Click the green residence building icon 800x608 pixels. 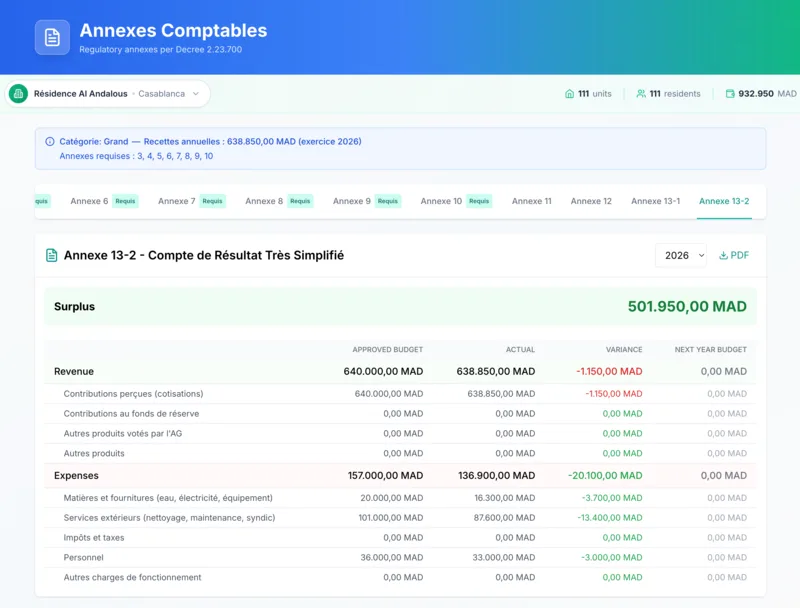pos(18,94)
